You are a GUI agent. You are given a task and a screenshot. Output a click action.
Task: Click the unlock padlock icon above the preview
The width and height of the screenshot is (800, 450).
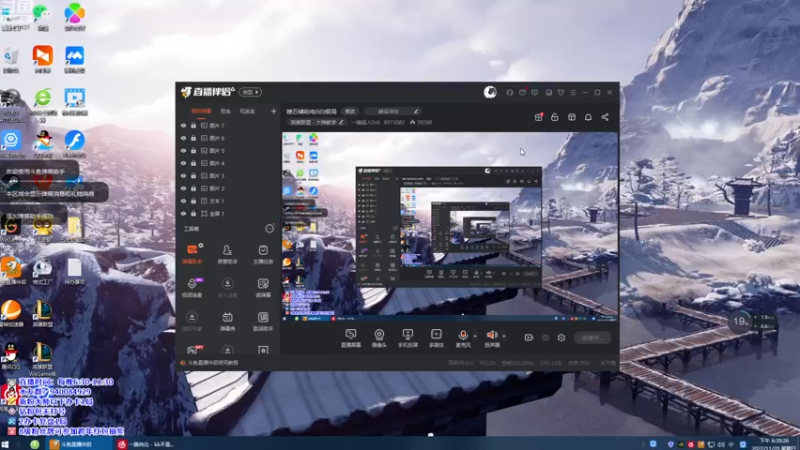click(555, 117)
